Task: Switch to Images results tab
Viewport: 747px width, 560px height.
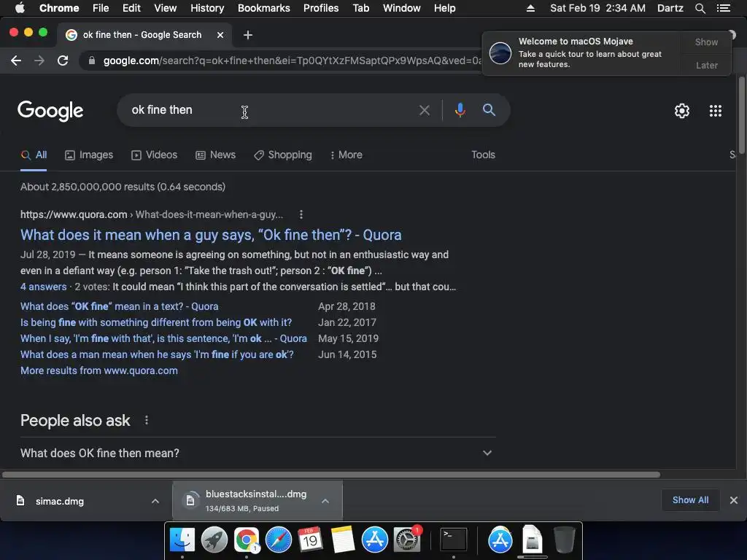Action: pyautogui.click(x=89, y=155)
